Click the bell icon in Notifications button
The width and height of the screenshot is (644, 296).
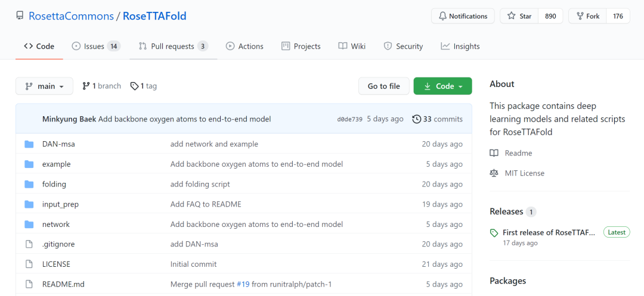(442, 17)
